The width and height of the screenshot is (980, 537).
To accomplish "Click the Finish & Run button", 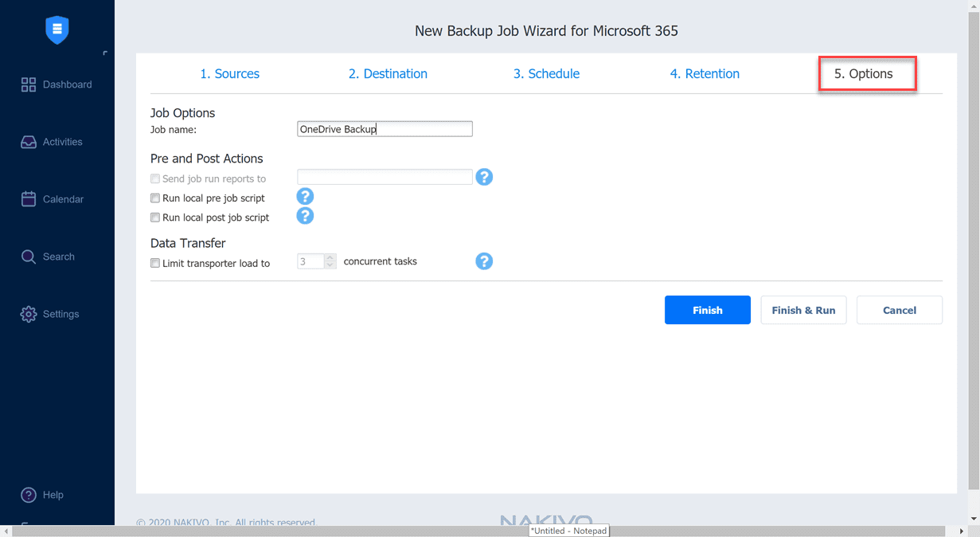I will click(803, 310).
